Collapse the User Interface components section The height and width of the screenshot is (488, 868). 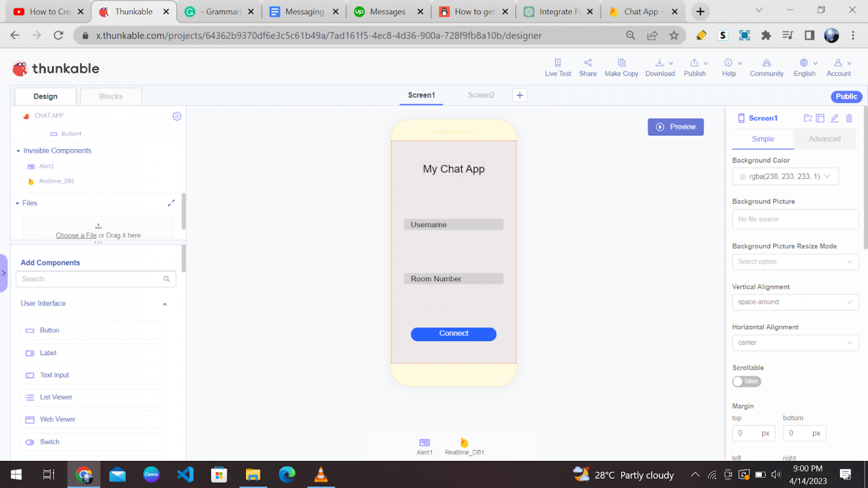tap(164, 303)
